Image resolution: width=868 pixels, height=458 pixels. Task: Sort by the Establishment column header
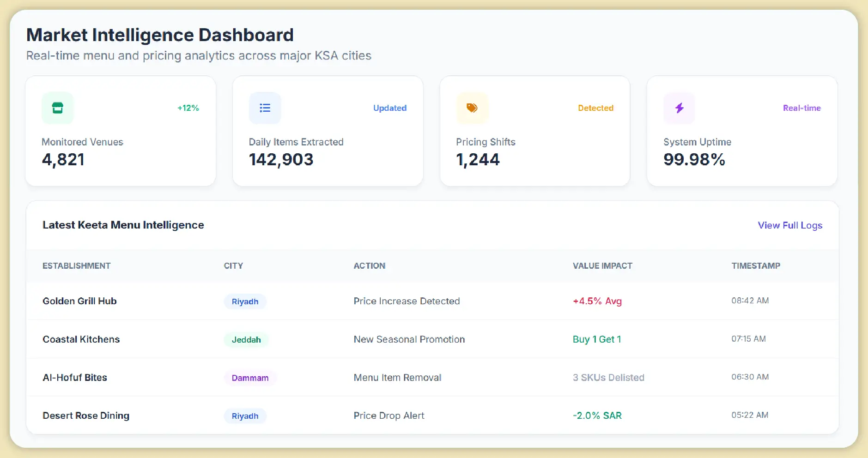[76, 266]
